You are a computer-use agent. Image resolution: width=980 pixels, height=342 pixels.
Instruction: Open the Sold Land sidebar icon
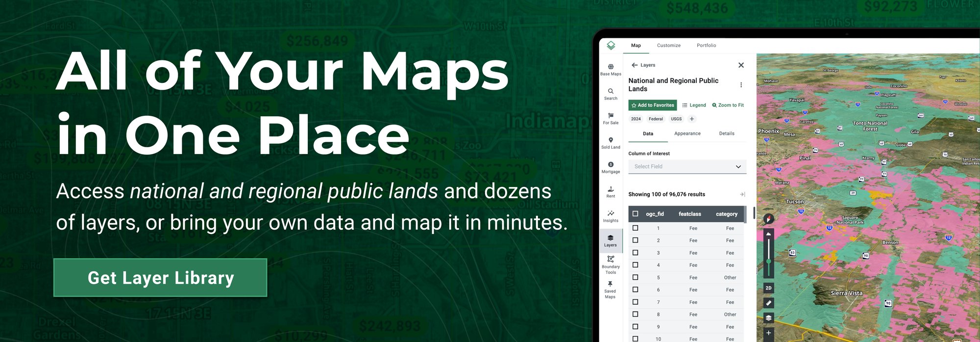click(x=611, y=143)
